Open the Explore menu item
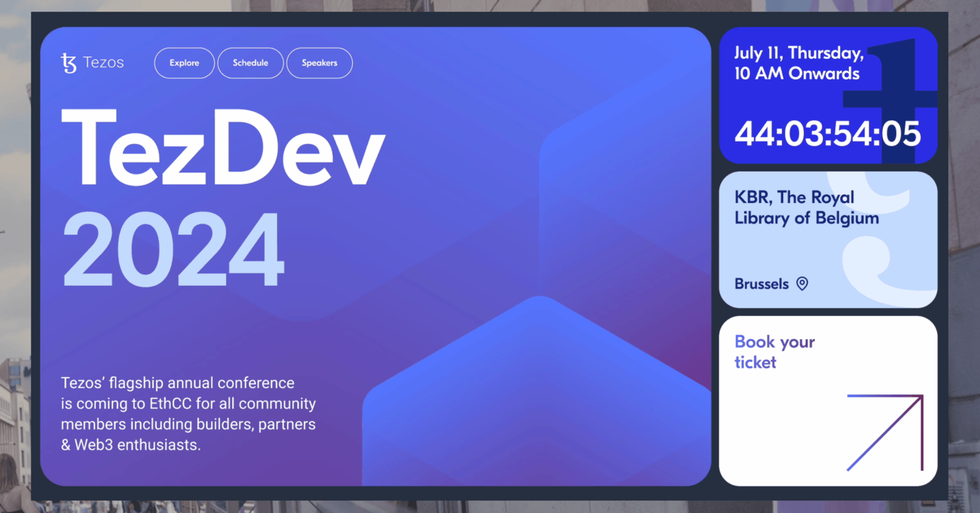Screen dimensions: 980x513 point(185,63)
